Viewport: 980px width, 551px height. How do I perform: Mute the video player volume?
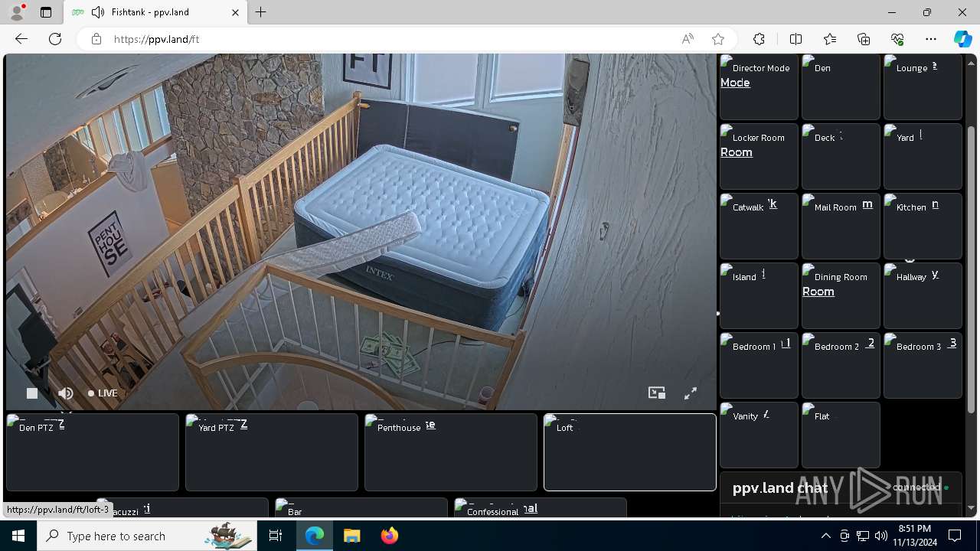[x=66, y=393]
